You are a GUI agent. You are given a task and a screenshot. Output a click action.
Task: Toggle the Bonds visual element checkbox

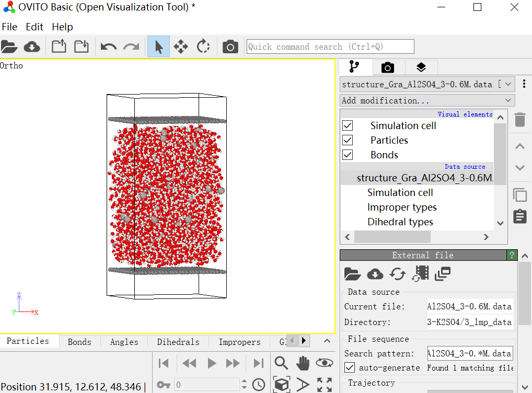click(348, 155)
